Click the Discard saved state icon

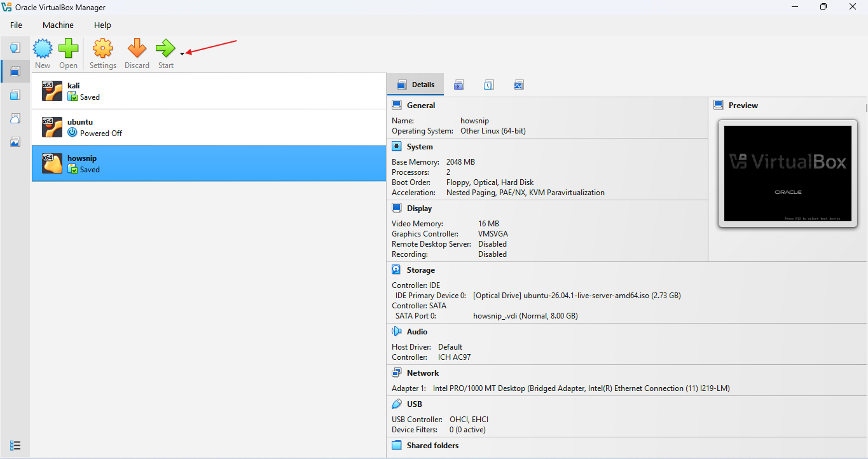tap(137, 48)
